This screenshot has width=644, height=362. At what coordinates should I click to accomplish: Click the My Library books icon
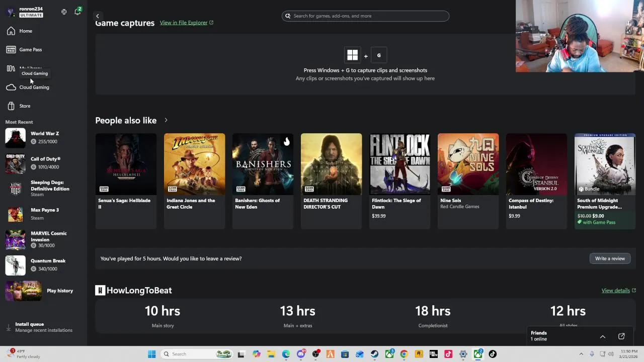(x=11, y=68)
